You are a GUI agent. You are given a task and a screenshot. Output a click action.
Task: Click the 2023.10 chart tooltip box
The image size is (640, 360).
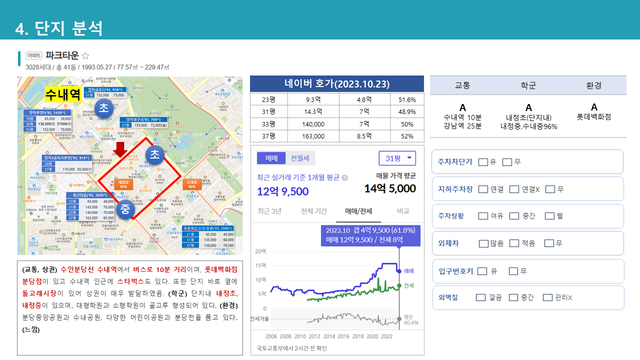click(371, 235)
